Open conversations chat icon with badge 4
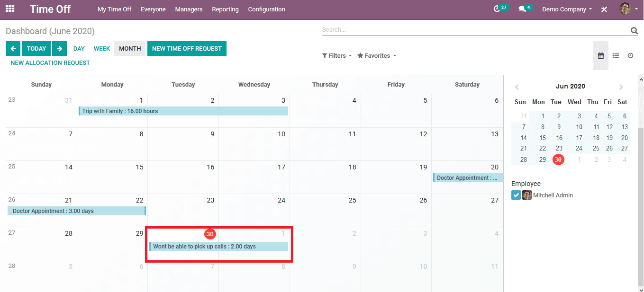The image size is (644, 292). pos(525,9)
